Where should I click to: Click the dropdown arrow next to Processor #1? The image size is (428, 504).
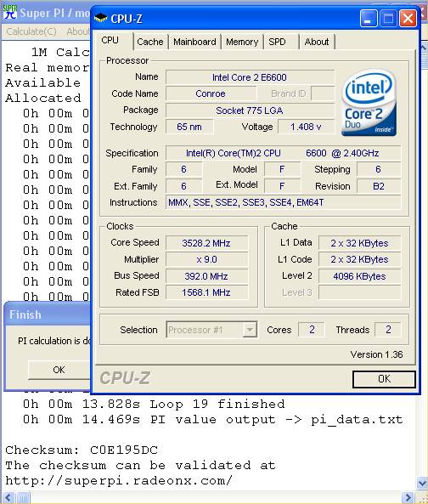click(250, 330)
